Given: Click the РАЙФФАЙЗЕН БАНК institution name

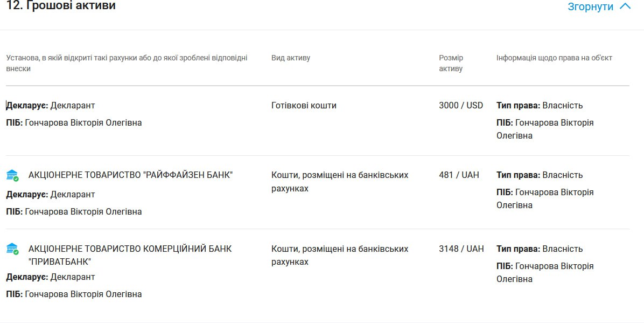Looking at the screenshot, I should [x=130, y=175].
